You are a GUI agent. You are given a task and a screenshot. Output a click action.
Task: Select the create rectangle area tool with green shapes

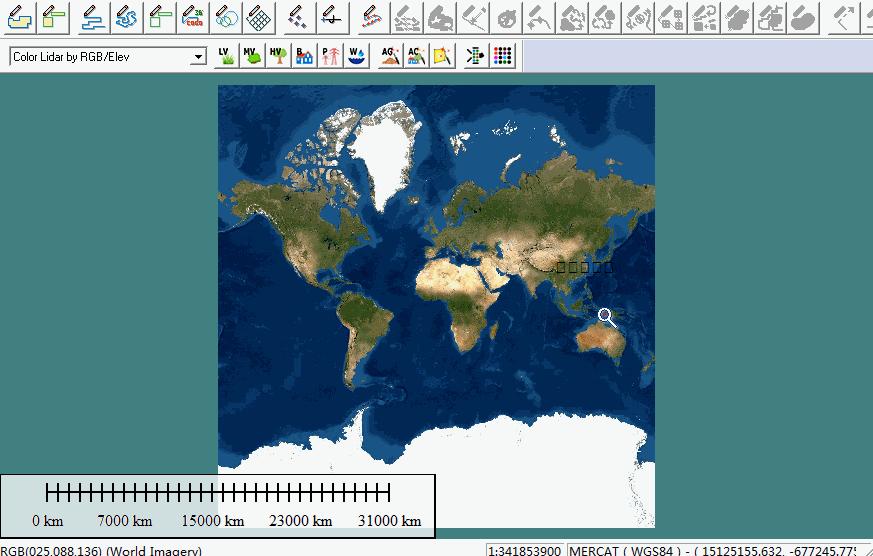[x=53, y=17]
